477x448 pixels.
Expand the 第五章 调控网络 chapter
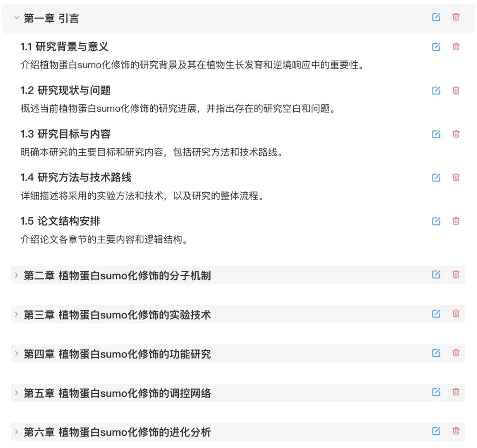[16, 392]
